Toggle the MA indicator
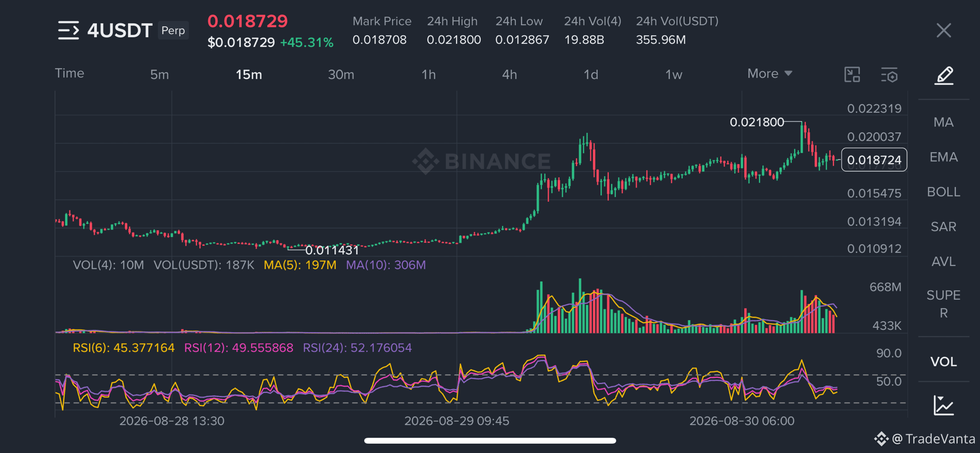Screen dimensions: 980x453 pos(943,122)
